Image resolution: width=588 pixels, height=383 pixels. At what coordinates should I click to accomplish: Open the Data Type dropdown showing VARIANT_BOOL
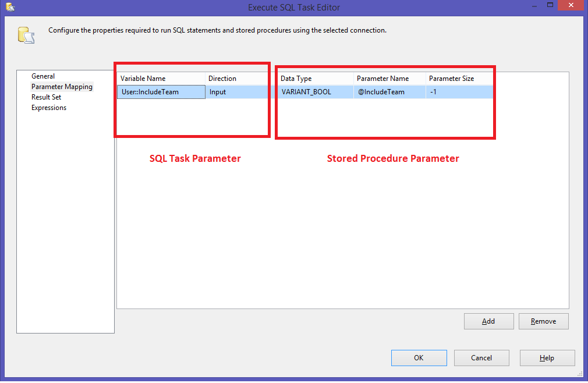(x=314, y=91)
